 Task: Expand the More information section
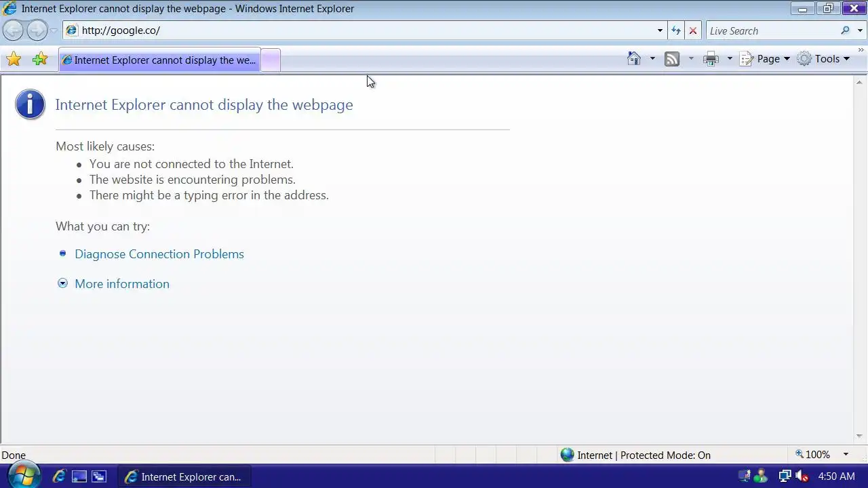pyautogui.click(x=122, y=284)
